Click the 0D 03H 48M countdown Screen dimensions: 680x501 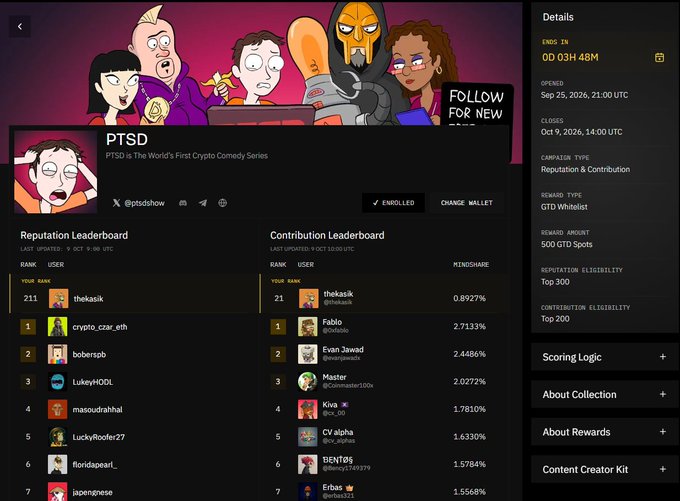click(x=570, y=57)
